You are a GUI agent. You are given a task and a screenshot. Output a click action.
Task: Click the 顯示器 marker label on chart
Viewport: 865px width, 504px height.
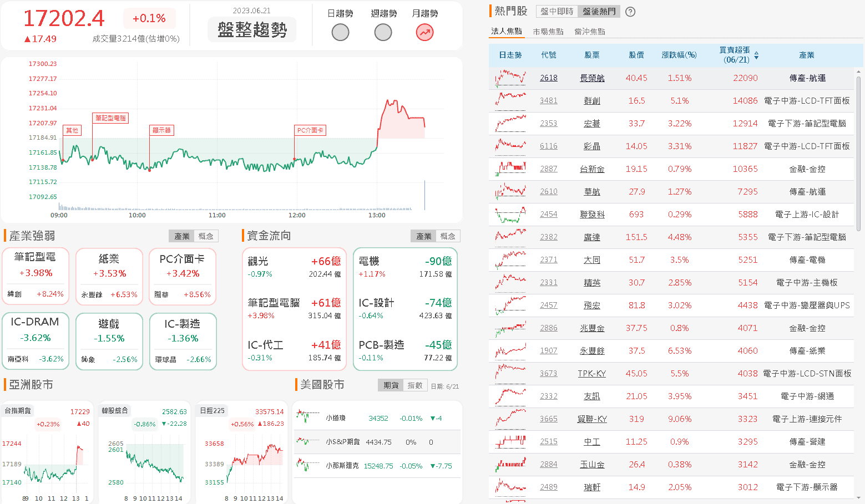(161, 130)
